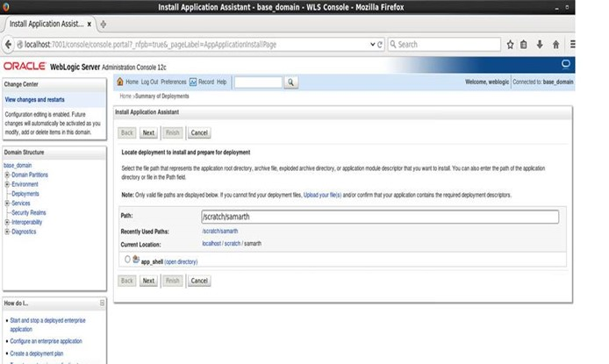Open Create a deployment plan help

37,353
